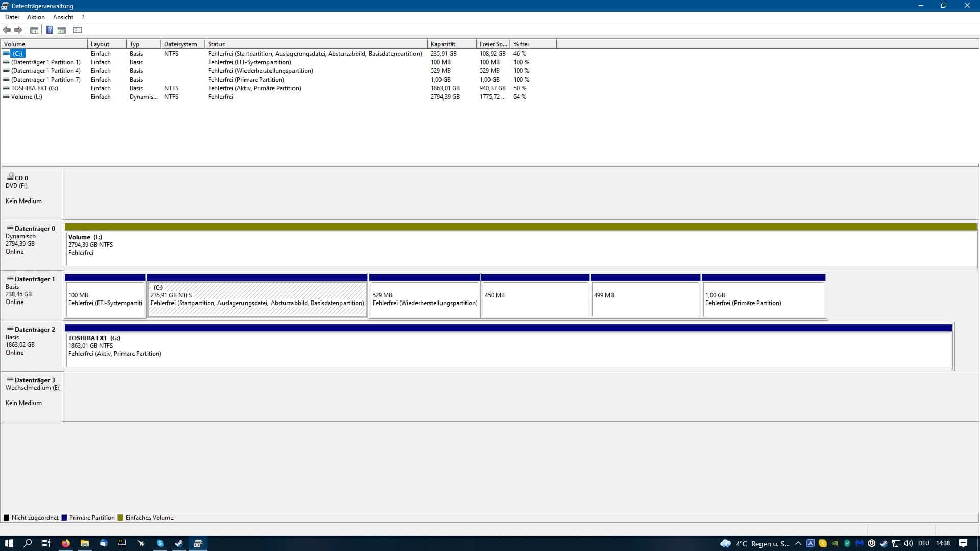Screen dimensions: 980x551
Task: Click the Forward arrow in the toolbar
Action: pos(18,30)
